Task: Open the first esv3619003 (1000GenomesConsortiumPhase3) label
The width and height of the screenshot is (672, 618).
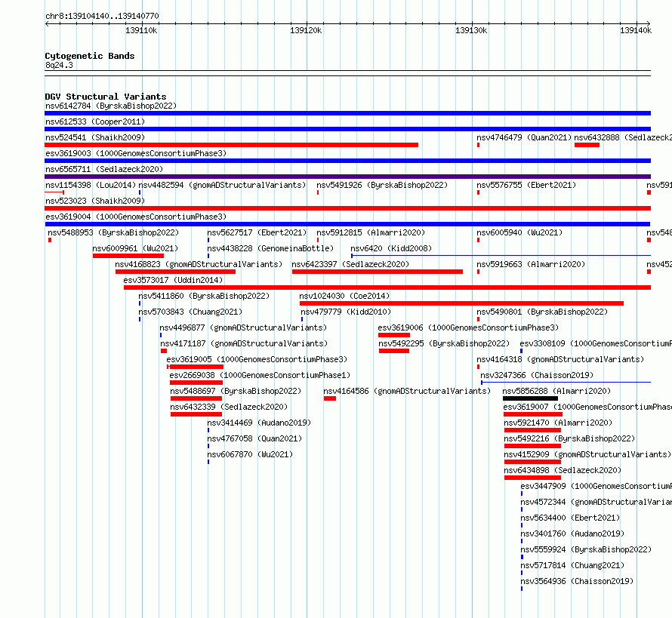Action: [136, 153]
